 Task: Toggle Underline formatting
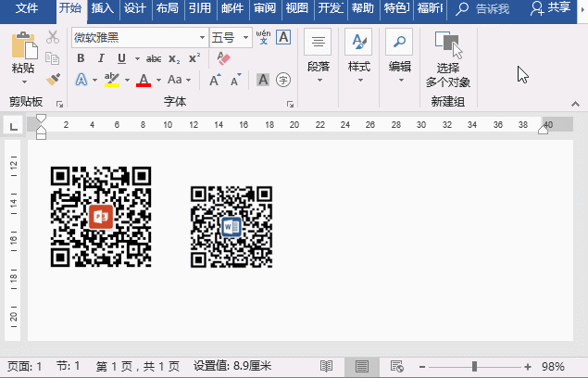coord(121,58)
